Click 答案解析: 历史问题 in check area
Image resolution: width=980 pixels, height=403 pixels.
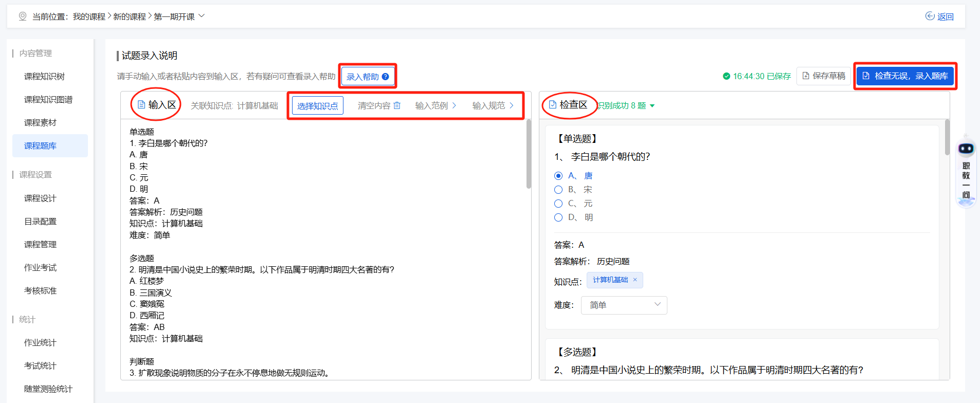pyautogui.click(x=592, y=261)
